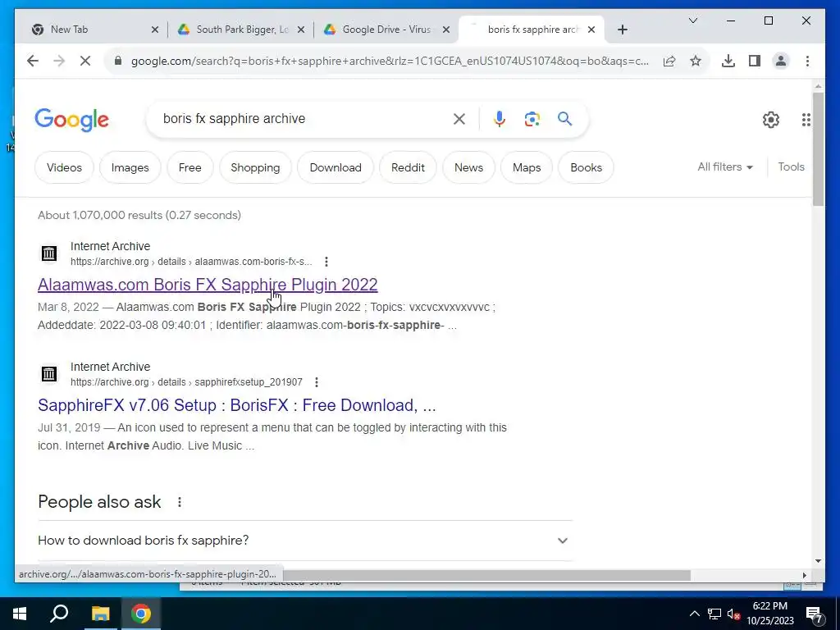This screenshot has width=840, height=630.
Task: Click archive.org URL of first result
Action: tap(191, 262)
